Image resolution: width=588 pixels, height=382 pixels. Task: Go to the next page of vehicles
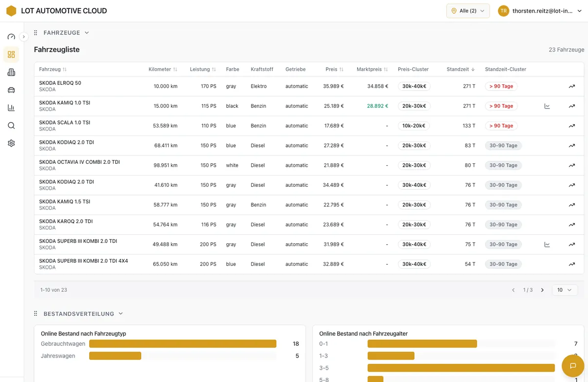click(542, 290)
